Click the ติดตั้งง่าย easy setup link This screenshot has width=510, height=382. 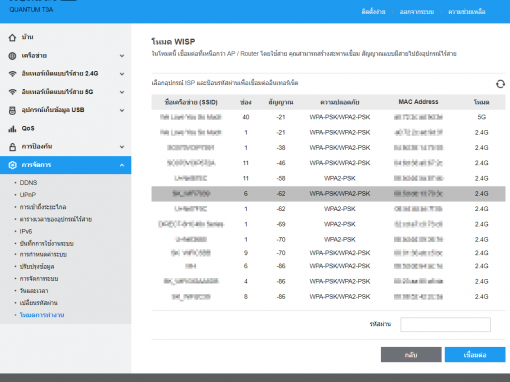[373, 12]
